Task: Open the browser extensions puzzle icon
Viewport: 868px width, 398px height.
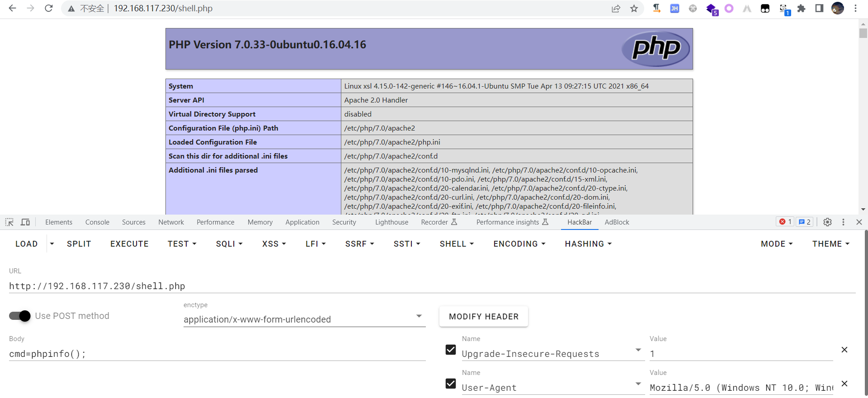Action: coord(801,9)
